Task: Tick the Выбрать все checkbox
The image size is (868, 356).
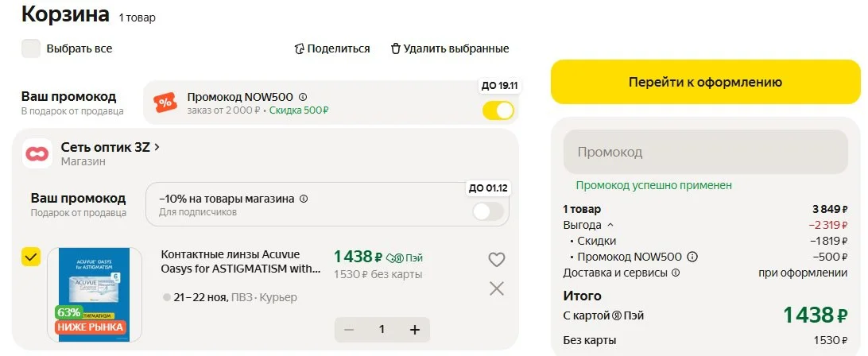Action: tap(31, 48)
